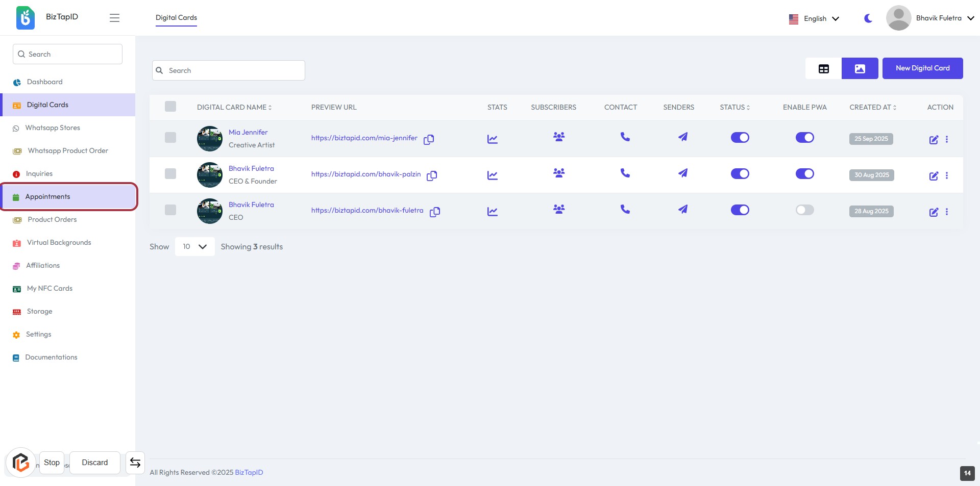
Task: Switch to table list view
Action: point(823,68)
